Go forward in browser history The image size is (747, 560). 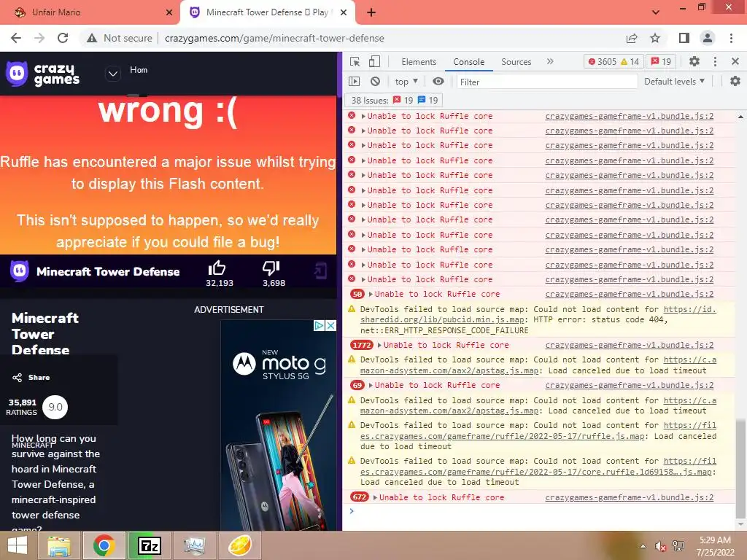click(x=39, y=38)
